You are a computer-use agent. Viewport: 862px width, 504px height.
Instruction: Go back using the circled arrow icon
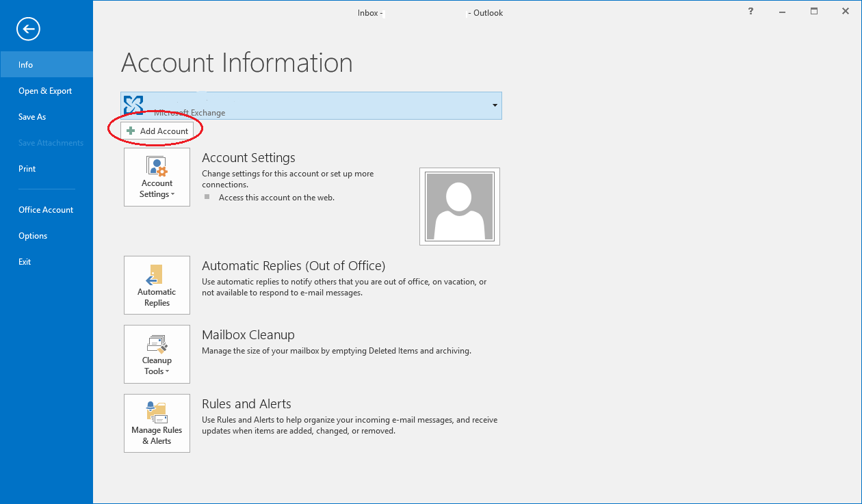[x=29, y=29]
